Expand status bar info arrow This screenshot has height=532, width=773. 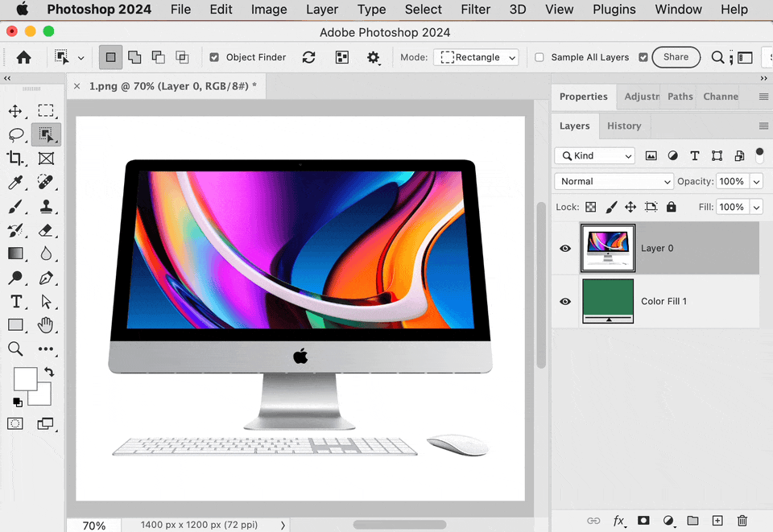tap(283, 525)
